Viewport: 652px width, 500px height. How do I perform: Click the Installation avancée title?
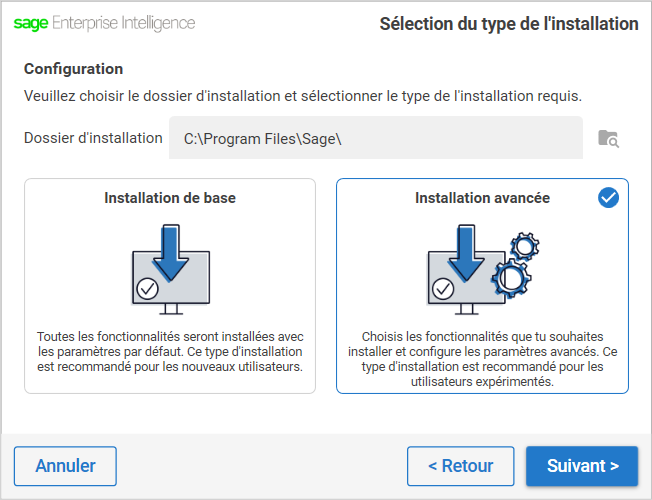[x=482, y=198]
